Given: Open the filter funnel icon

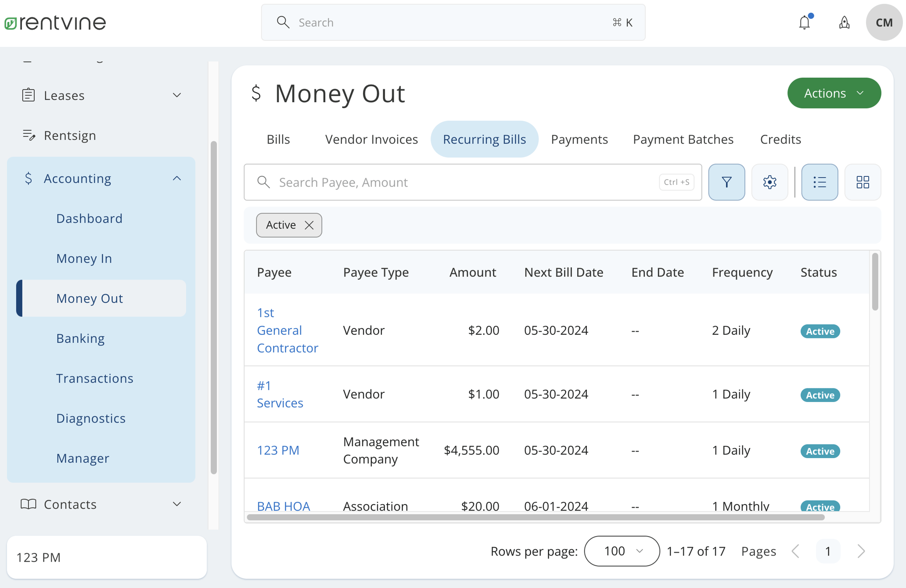Looking at the screenshot, I should coord(726,182).
